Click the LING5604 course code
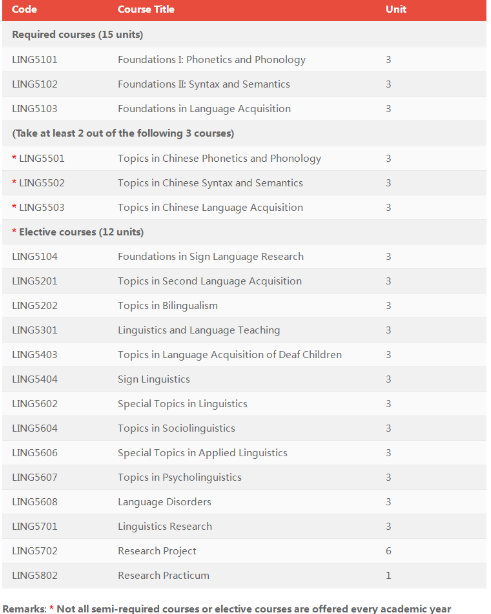The image size is (491, 614). tap(34, 428)
